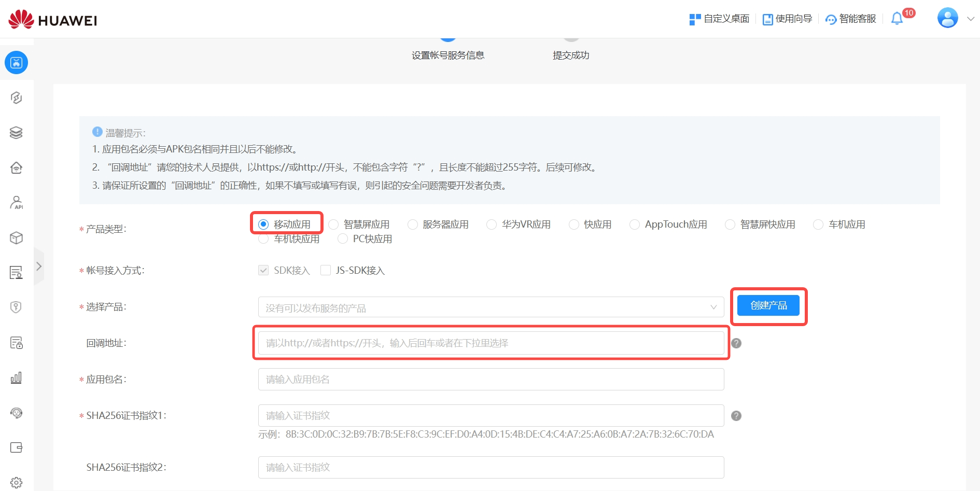Open the 选择产品 dropdown list
Image resolution: width=980 pixels, height=491 pixels.
(491, 307)
